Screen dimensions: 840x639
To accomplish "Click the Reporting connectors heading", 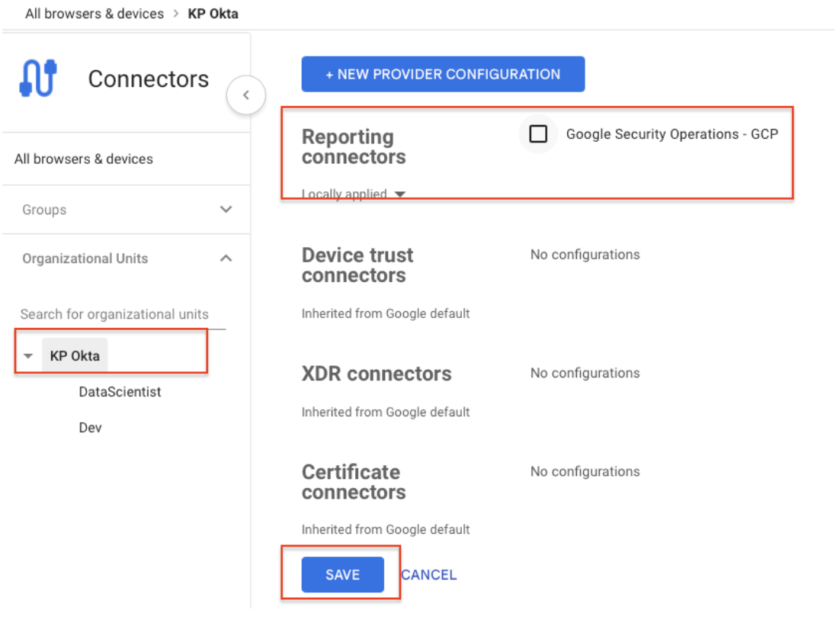I will pos(353,146).
